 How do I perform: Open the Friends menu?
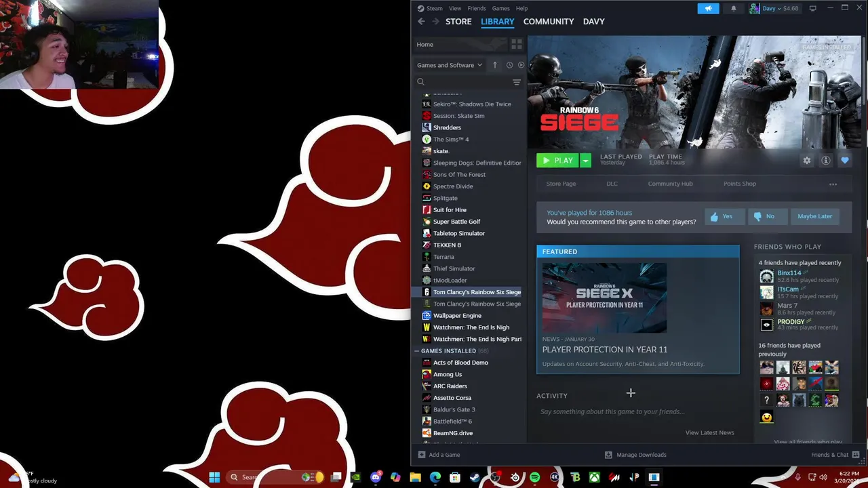click(477, 8)
